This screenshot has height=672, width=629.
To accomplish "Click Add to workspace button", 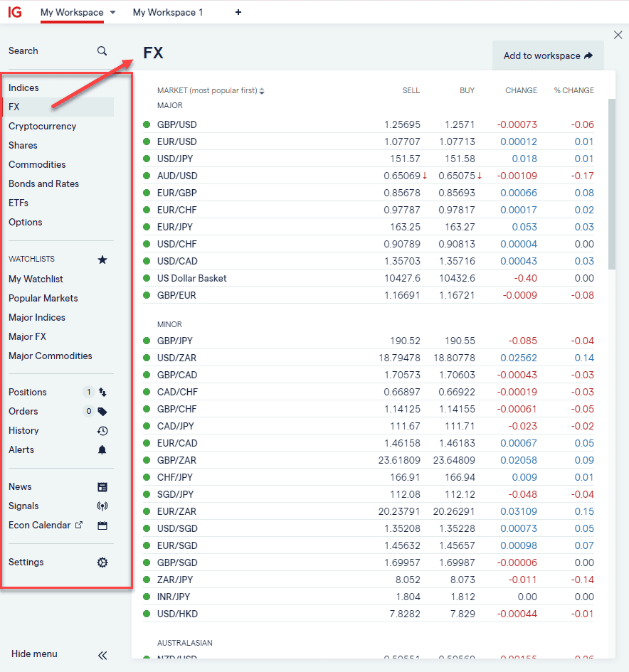I will [x=548, y=55].
